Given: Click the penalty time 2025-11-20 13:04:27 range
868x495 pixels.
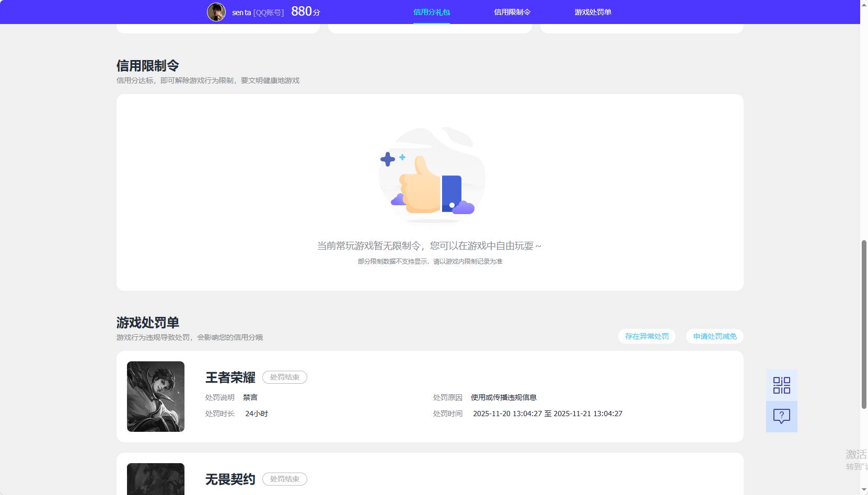Looking at the screenshot, I should (548, 414).
